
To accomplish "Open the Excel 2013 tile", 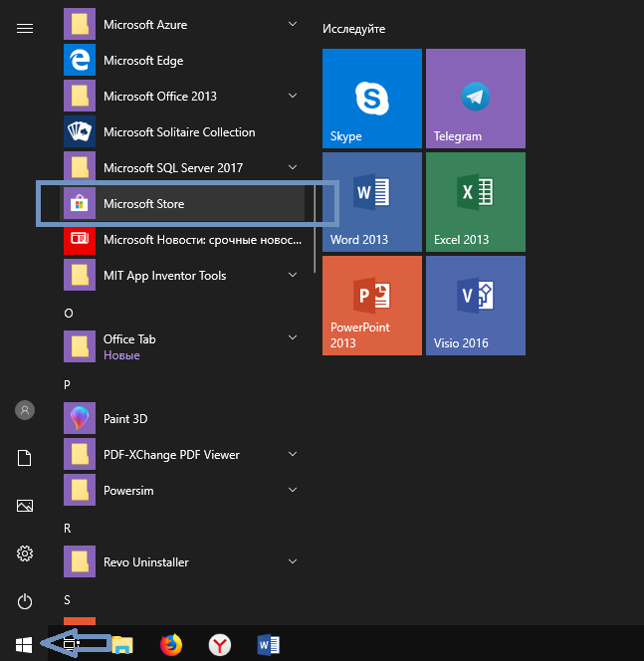I will [x=476, y=202].
